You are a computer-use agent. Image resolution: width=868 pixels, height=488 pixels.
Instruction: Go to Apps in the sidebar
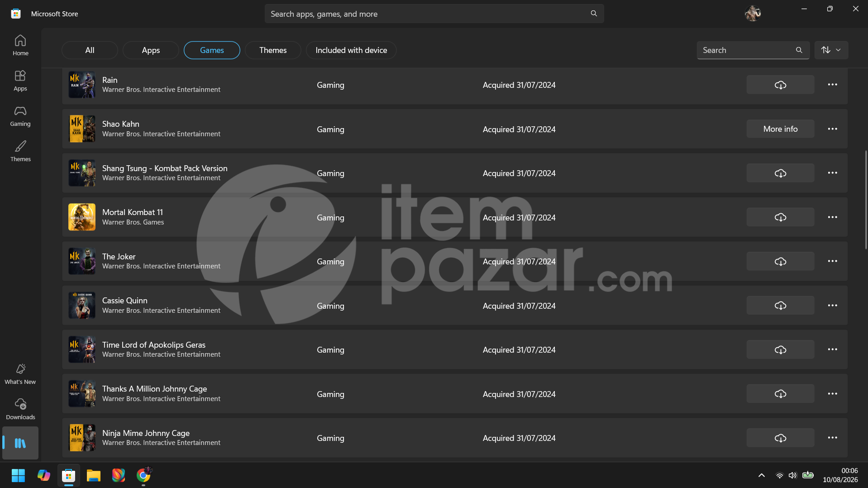click(x=20, y=81)
